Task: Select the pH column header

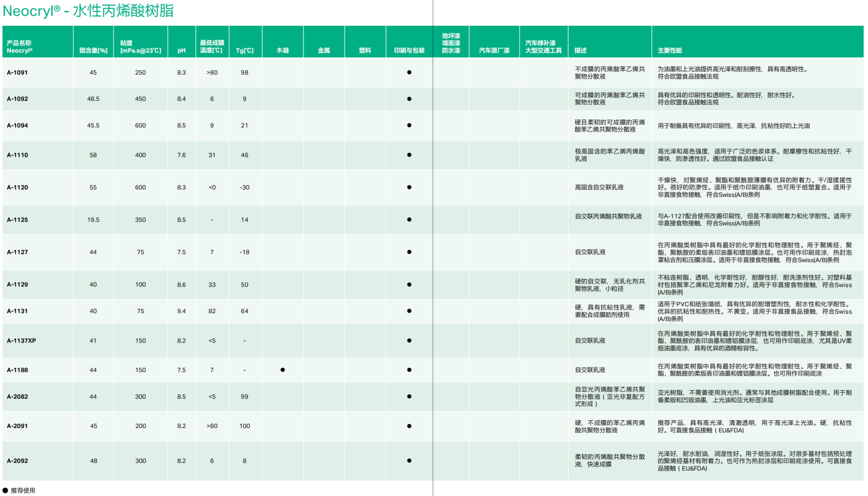Action: pos(182,50)
